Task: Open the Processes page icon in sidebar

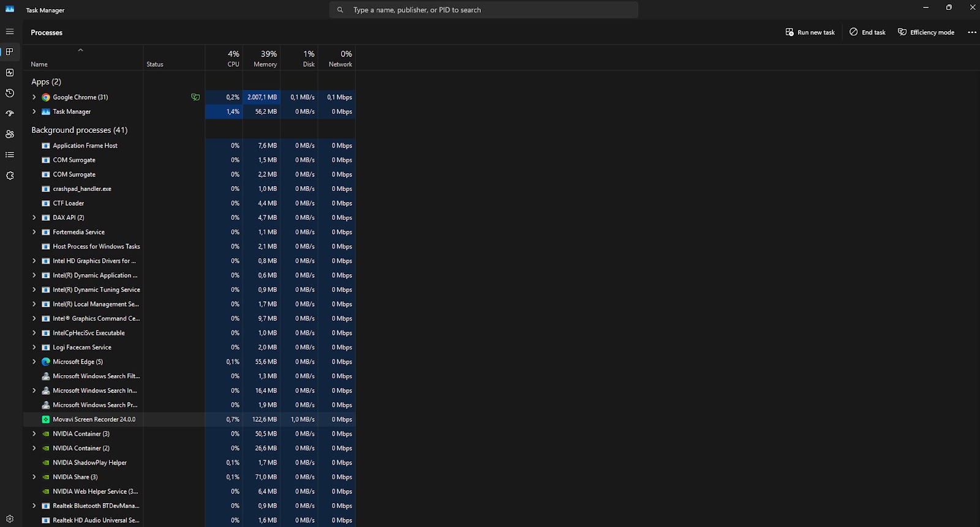Action: coord(10,52)
